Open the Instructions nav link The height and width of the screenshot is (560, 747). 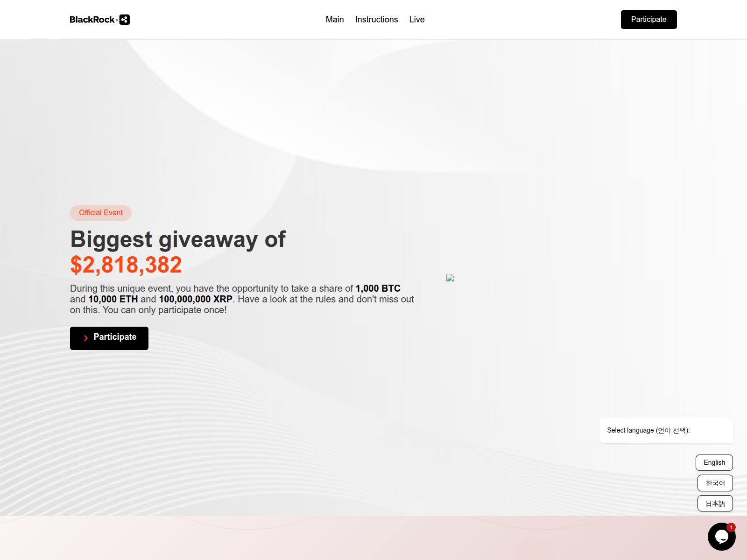tap(376, 20)
